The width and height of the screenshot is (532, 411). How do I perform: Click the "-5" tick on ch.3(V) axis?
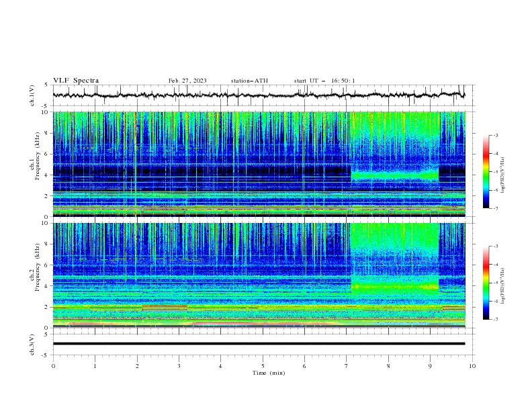[x=46, y=355]
